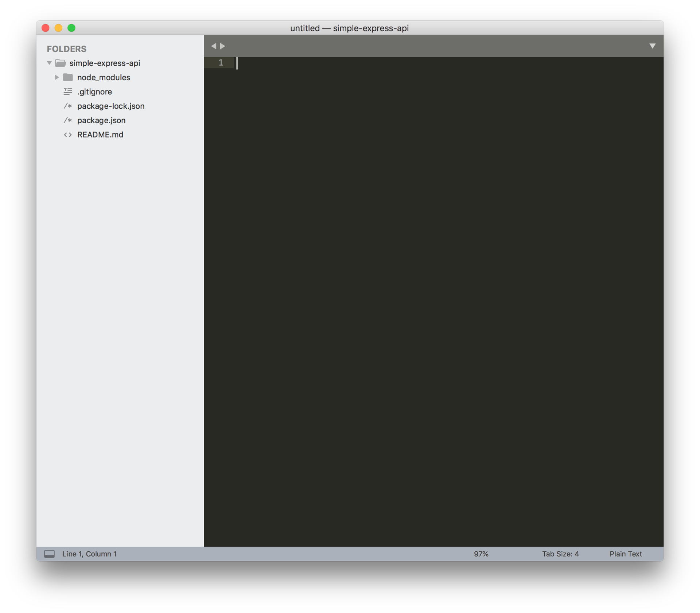This screenshot has height=613, width=700.
Task: Click line number 1 in the gutter
Action: [x=221, y=63]
